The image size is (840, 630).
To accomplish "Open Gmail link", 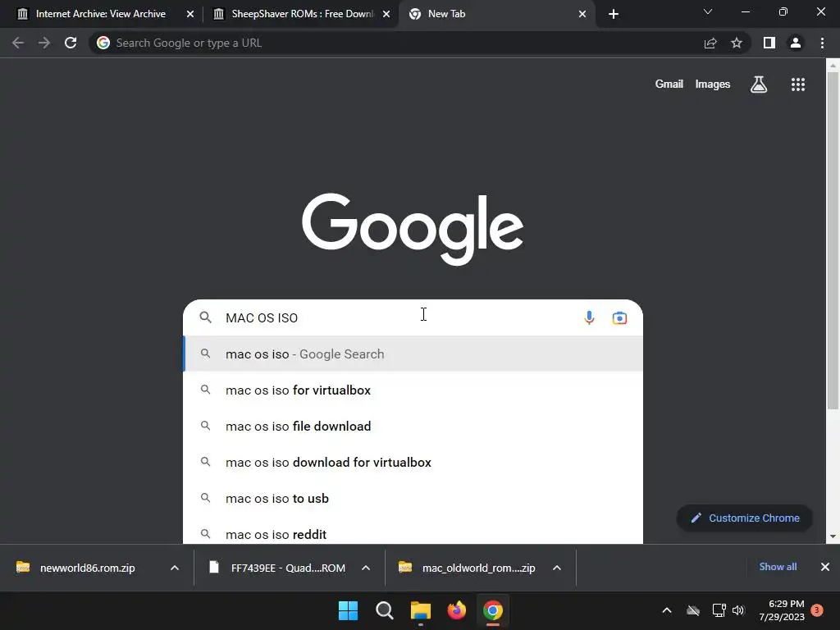I will (x=669, y=84).
